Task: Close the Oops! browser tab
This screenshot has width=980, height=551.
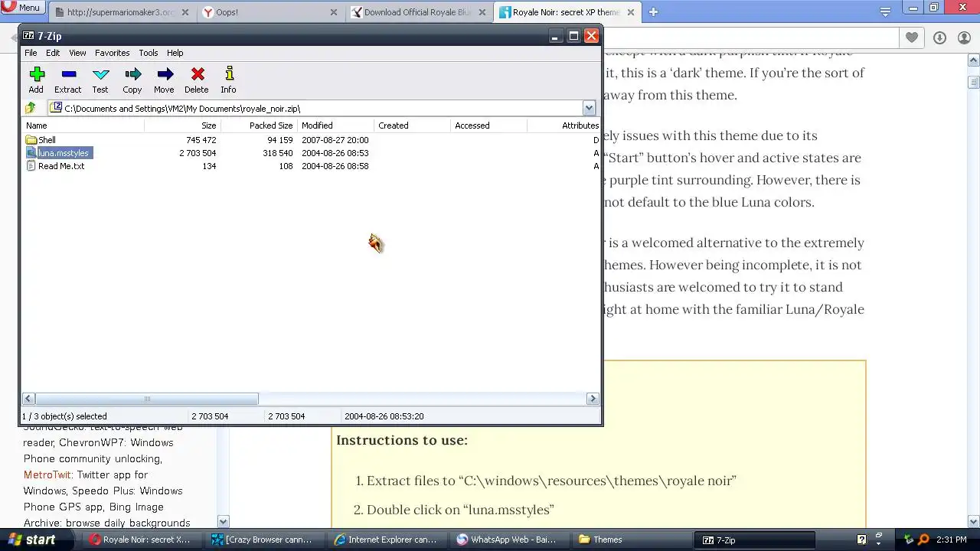Action: click(334, 12)
